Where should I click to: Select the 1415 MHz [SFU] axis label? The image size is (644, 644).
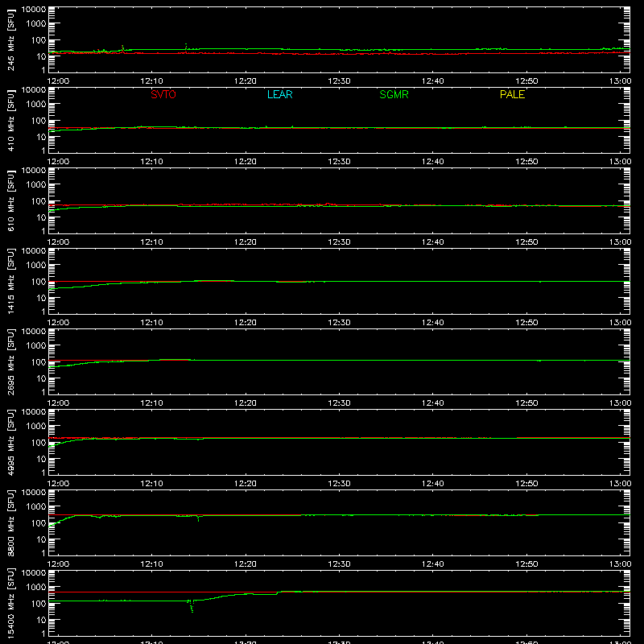(10, 281)
